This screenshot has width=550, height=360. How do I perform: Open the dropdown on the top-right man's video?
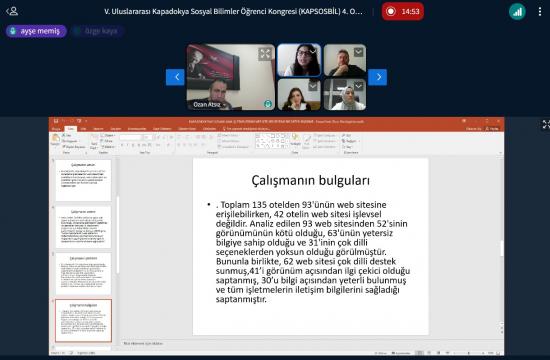[x=358, y=52]
